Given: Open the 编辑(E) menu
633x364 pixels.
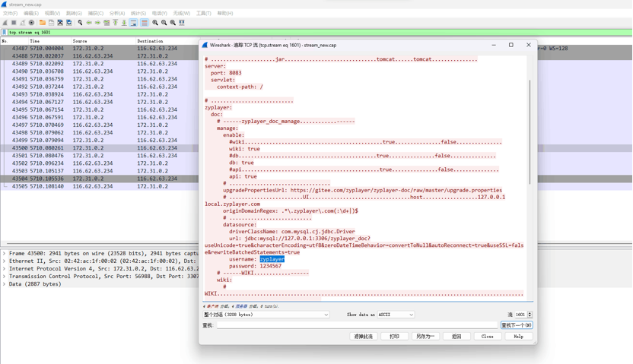Looking at the screenshot, I should (31, 14).
